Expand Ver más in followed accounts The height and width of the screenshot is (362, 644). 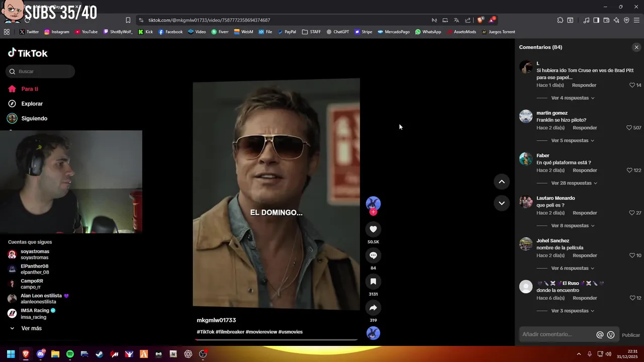tap(31, 328)
